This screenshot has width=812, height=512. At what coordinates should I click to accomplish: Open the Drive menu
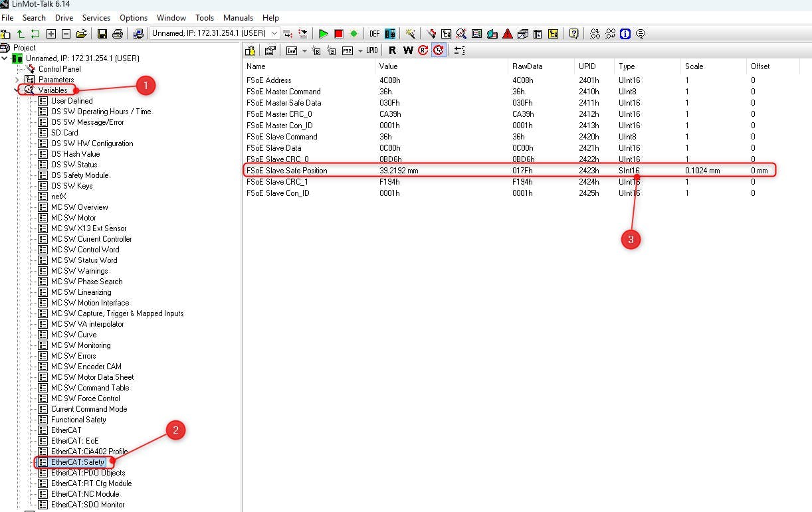tap(64, 17)
